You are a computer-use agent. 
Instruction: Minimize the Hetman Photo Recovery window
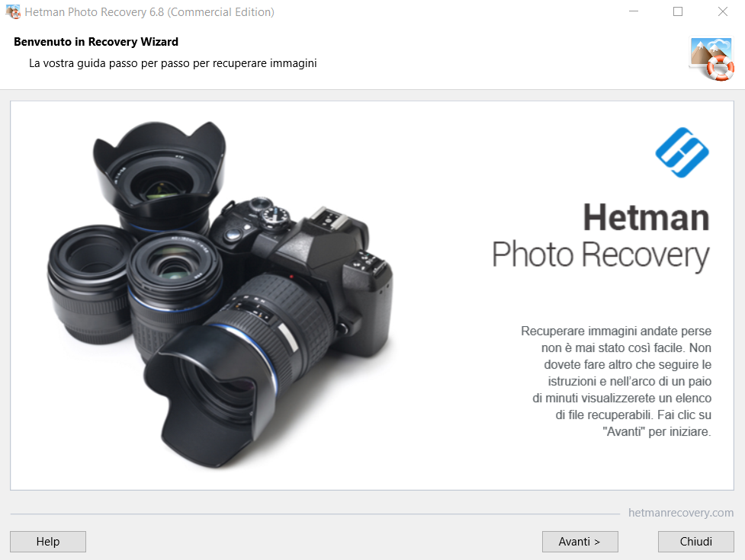[634, 11]
